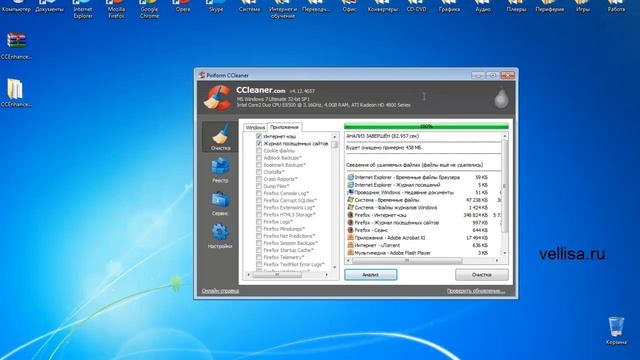640x360 pixels.
Task: Click the Анализ button
Action: 371,275
